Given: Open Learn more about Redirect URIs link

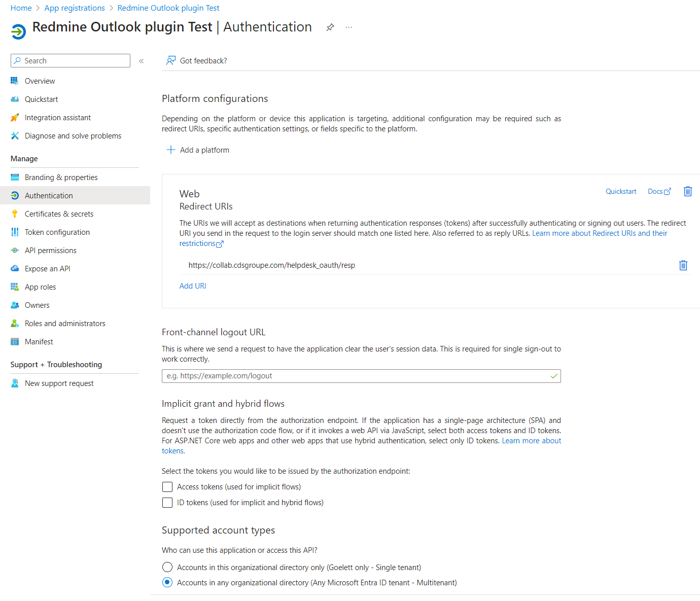Looking at the screenshot, I should pos(600,233).
